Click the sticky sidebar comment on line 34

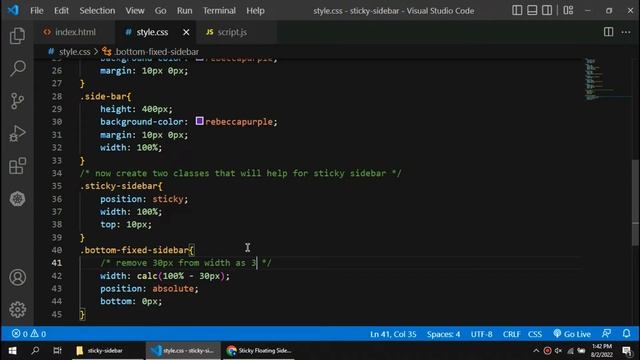coord(241,173)
